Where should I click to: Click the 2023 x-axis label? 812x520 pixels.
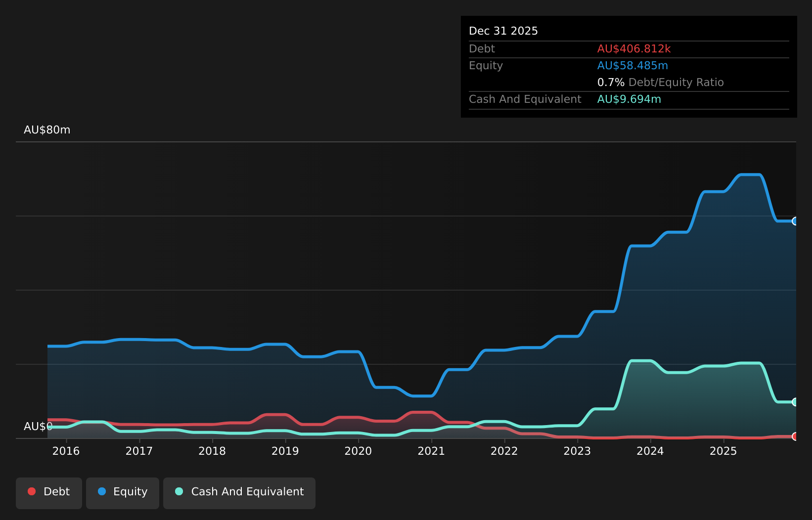(577, 451)
